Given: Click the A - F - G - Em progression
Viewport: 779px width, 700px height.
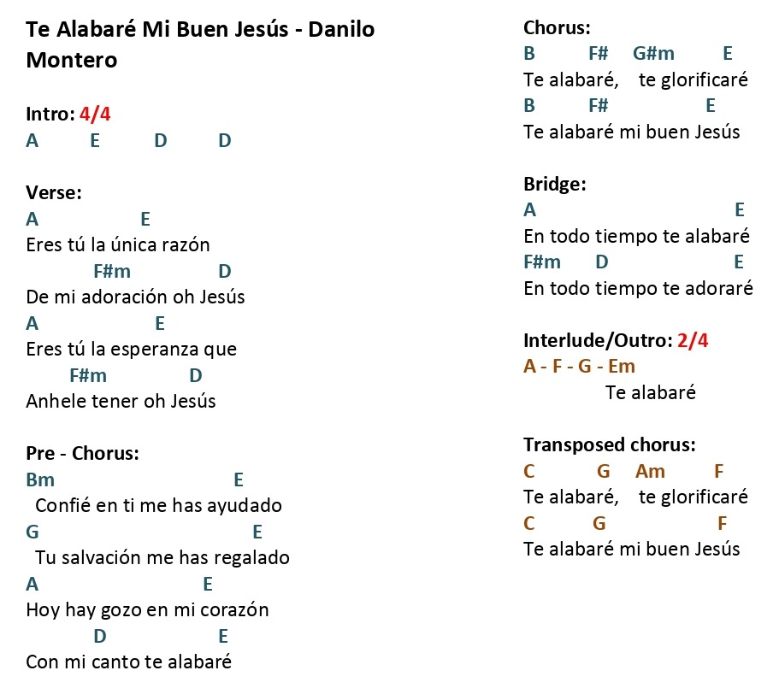Looking at the screenshot, I should tap(579, 367).
